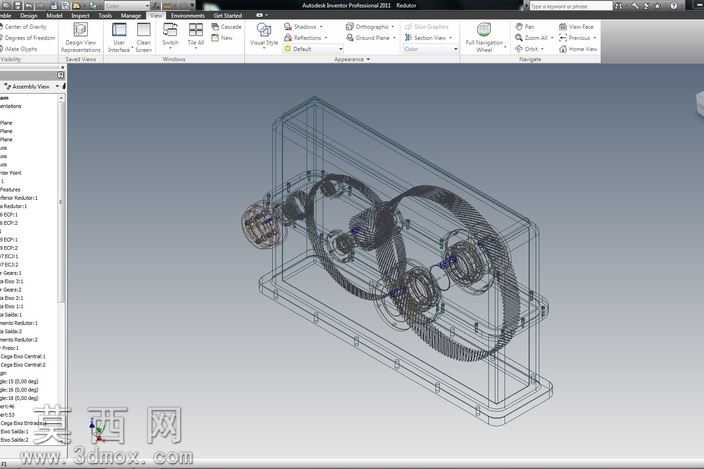
Task: Click the Save icon in quick access
Action: [18, 6]
